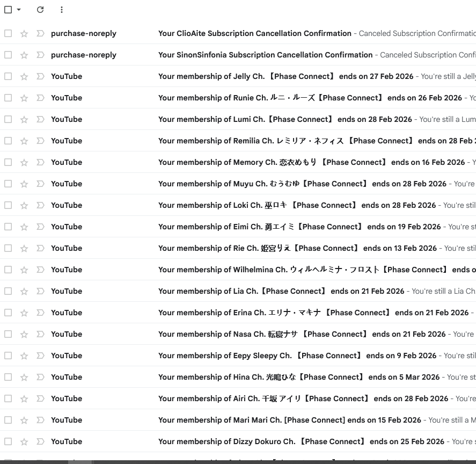Star the Loki Ch. membership email
Viewport: 476px width, 464px height.
coord(24,205)
